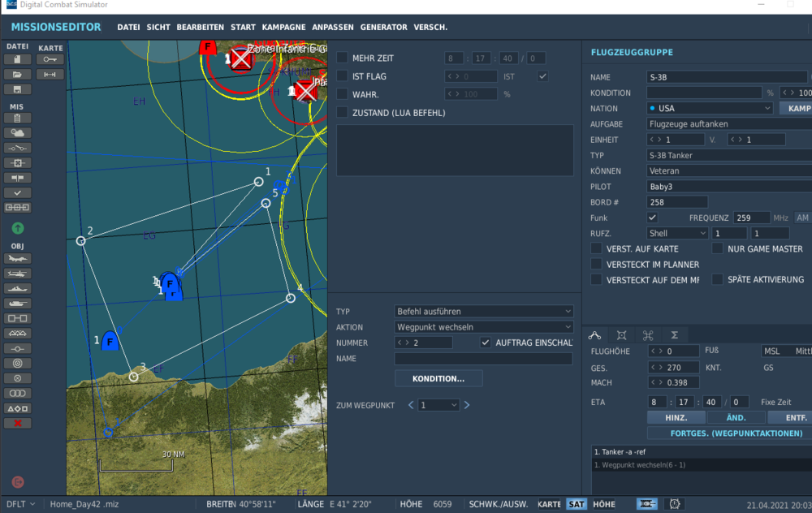Click the KONDITION... button

[438, 378]
